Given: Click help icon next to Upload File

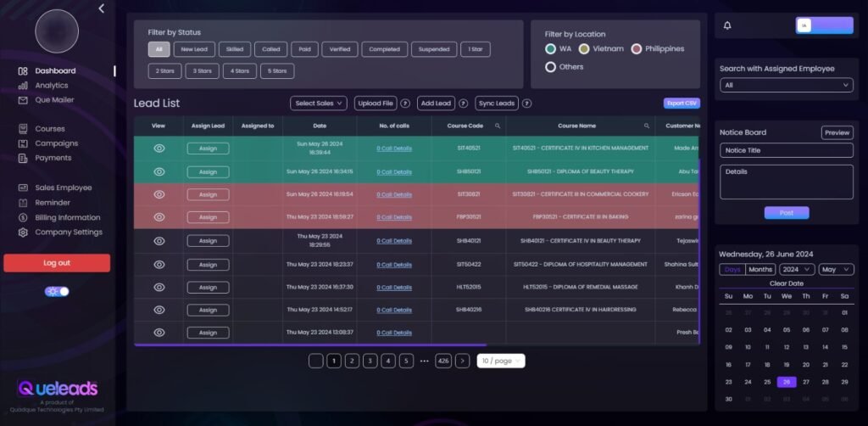Looking at the screenshot, I should click(405, 104).
